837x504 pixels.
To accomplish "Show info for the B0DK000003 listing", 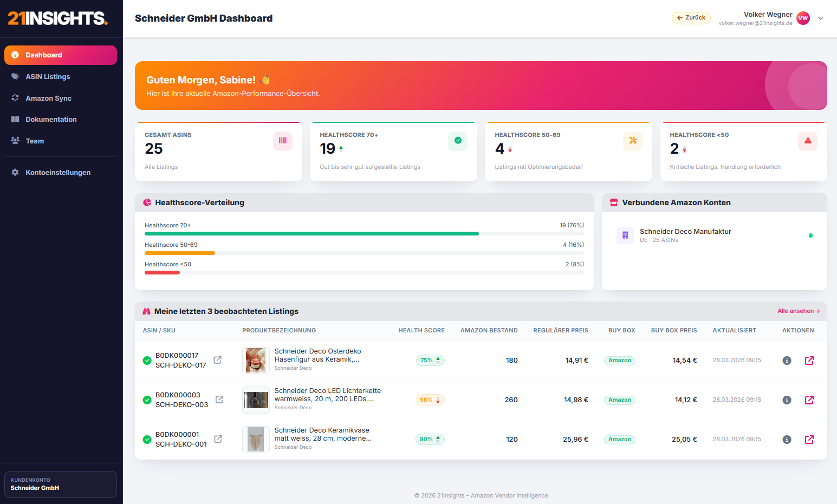I will (787, 400).
